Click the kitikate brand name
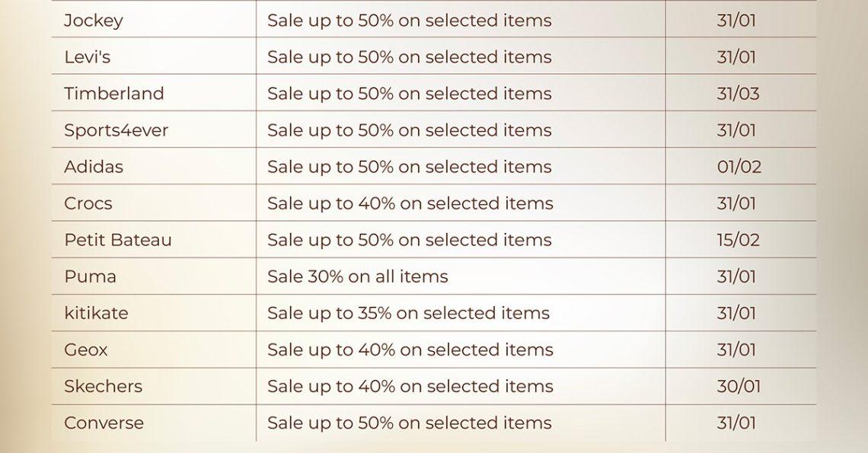Screen dimensions: 868x453 [x=96, y=313]
